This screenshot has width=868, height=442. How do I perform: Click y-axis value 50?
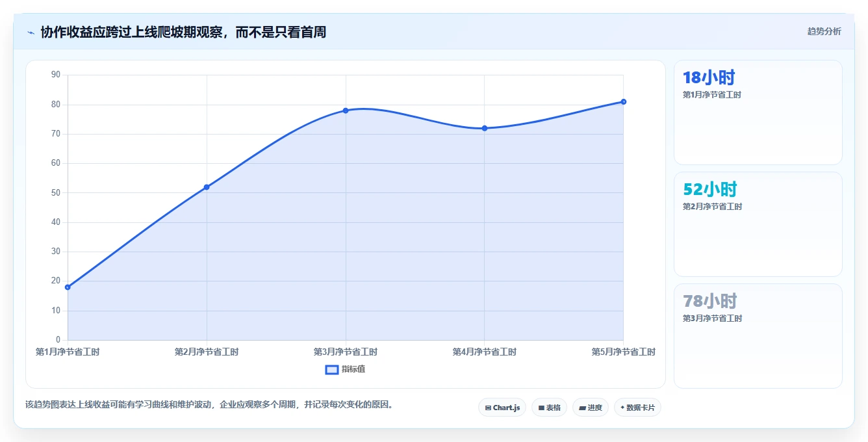(x=55, y=193)
